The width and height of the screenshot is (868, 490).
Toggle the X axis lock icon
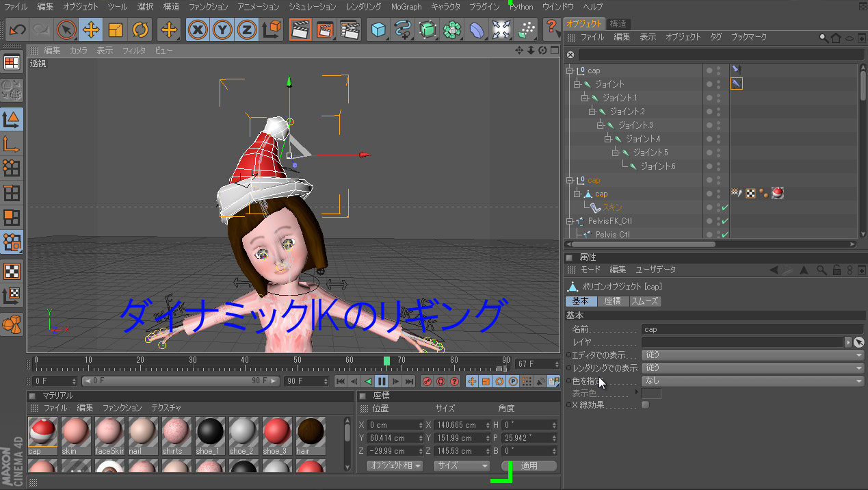pos(198,29)
